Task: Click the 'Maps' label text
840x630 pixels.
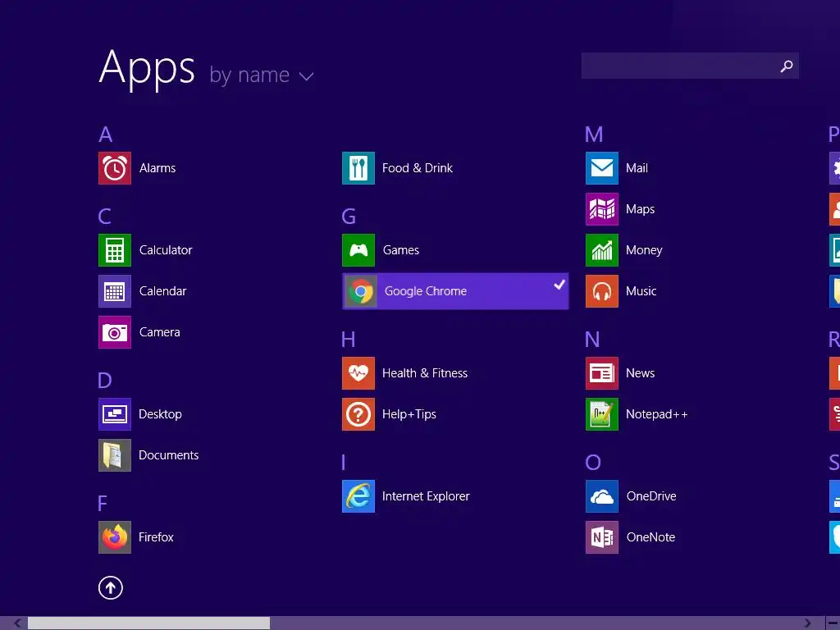Action: [x=640, y=209]
